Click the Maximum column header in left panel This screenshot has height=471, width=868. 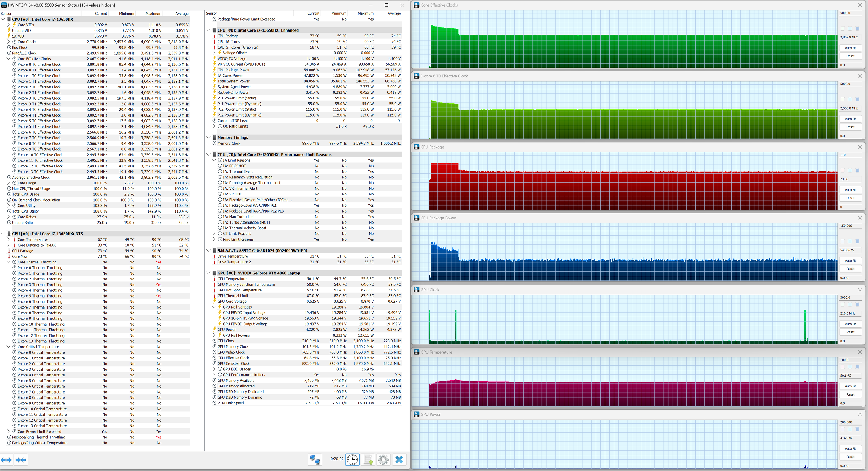point(153,14)
